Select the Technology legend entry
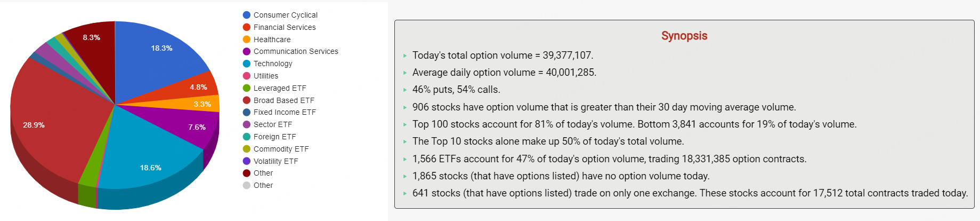This screenshot has width=980, height=221. point(273,64)
